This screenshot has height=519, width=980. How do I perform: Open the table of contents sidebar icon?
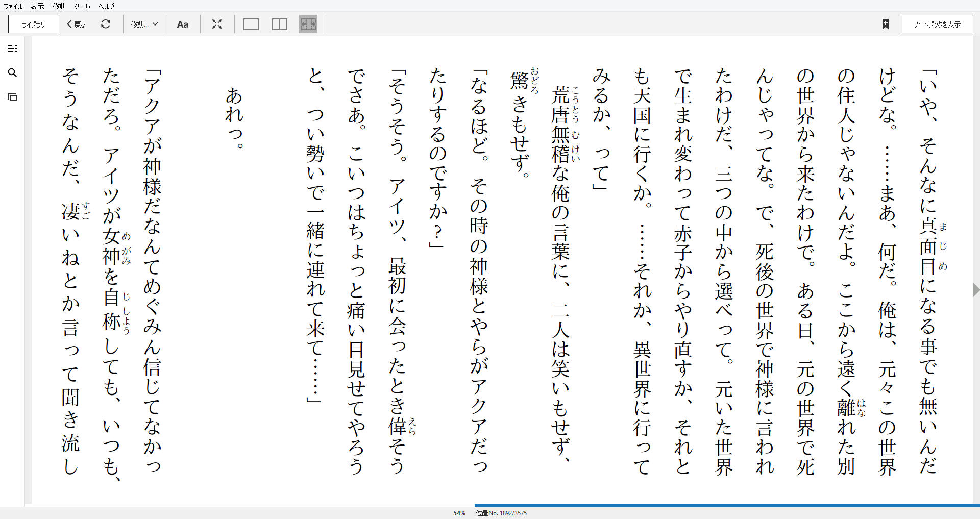point(12,48)
